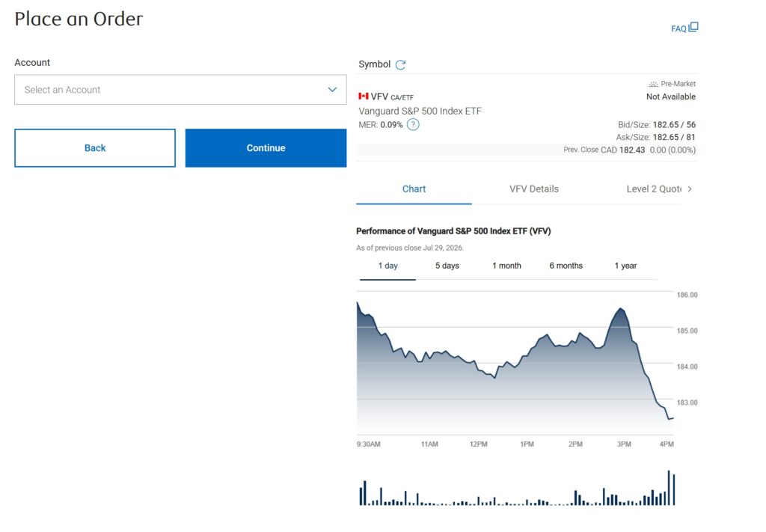Screen dimensions: 766x532
Task: Click the 12PM time axis label
Action: [478, 444]
